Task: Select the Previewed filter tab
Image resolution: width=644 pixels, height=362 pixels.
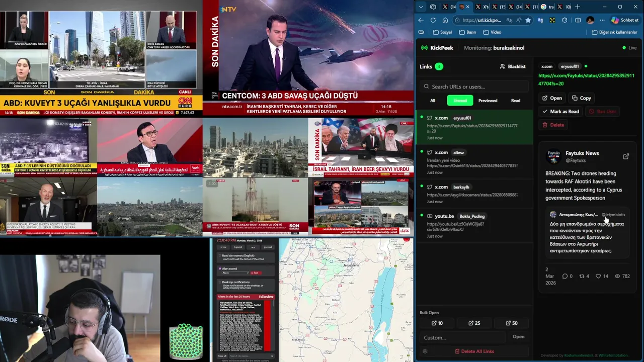Action: click(488, 101)
